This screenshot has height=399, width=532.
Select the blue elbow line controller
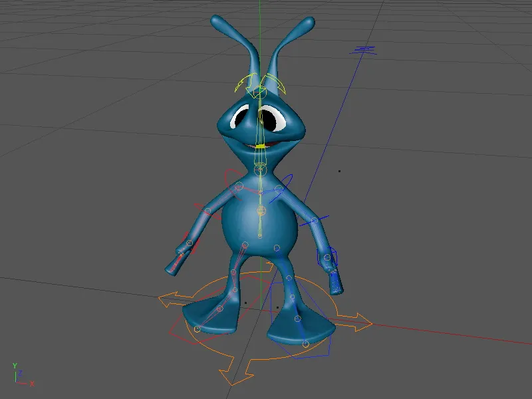(314, 221)
